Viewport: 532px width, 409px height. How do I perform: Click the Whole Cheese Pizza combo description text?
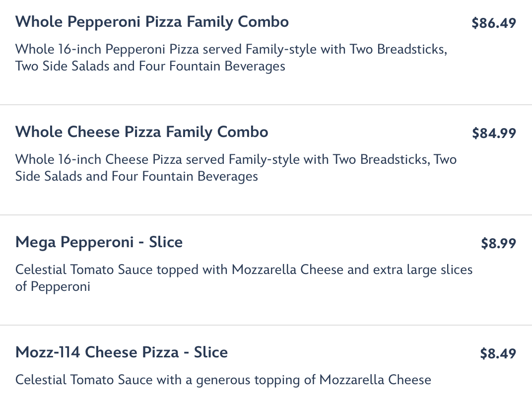click(236, 168)
